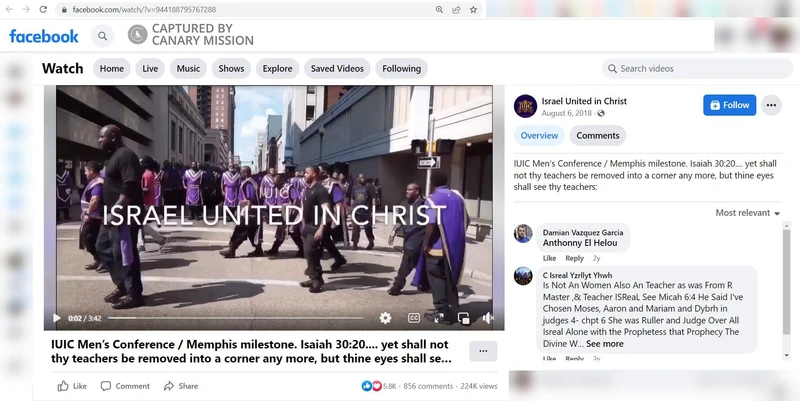Image resolution: width=800 pixels, height=401 pixels.
Task: Expand video to fullscreen
Action: tap(439, 318)
